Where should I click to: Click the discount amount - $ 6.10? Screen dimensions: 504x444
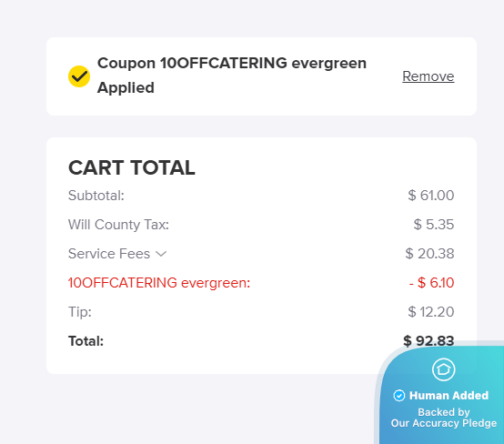point(432,283)
